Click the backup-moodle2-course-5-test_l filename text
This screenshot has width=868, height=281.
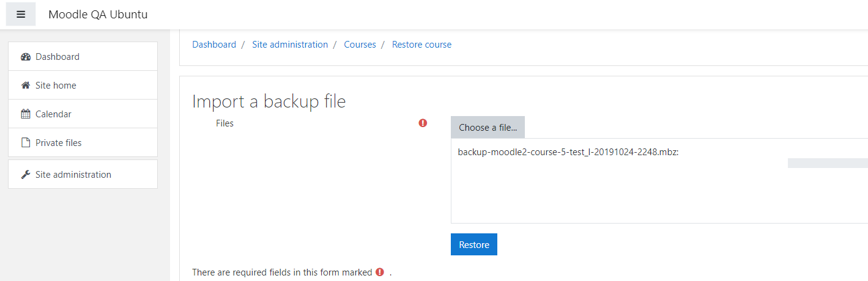click(x=568, y=152)
